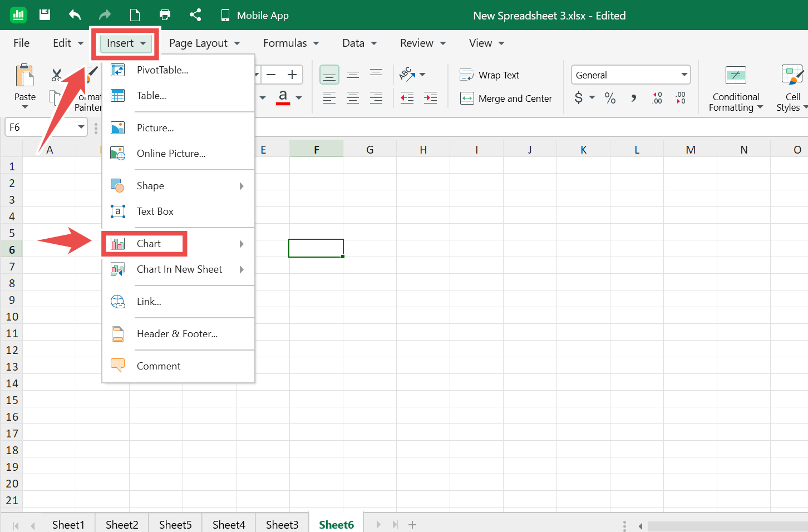Viewport: 808px width, 532px height.
Task: Click the text orientation ABC icon
Action: coord(407,74)
